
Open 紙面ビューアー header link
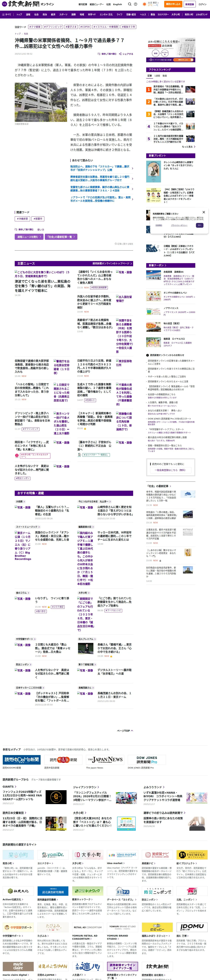coord(96,5)
